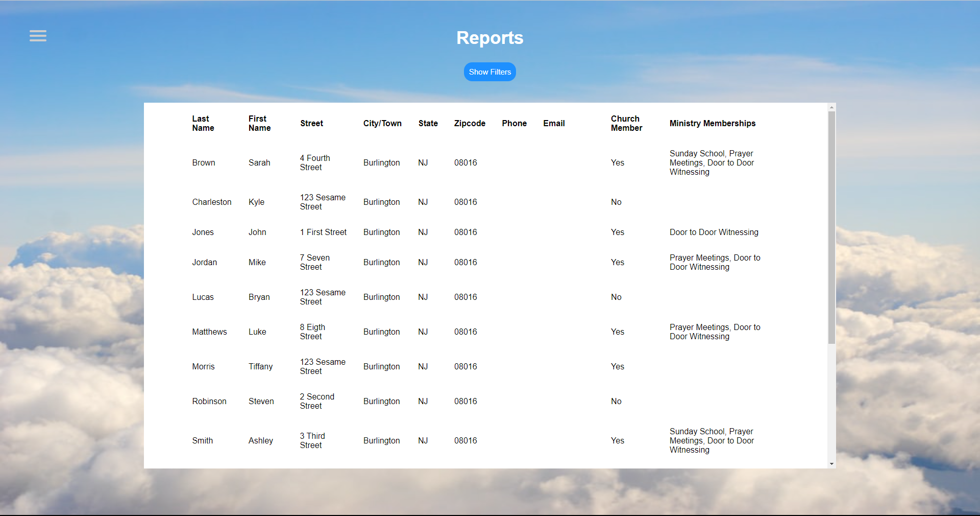Click the Show Filters button
The image size is (980, 516).
(489, 72)
